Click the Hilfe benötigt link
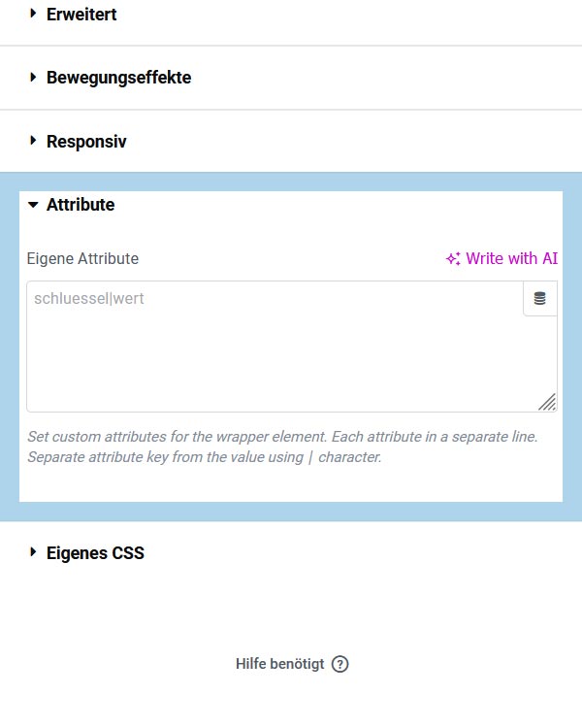This screenshot has width=582, height=728. [279, 664]
